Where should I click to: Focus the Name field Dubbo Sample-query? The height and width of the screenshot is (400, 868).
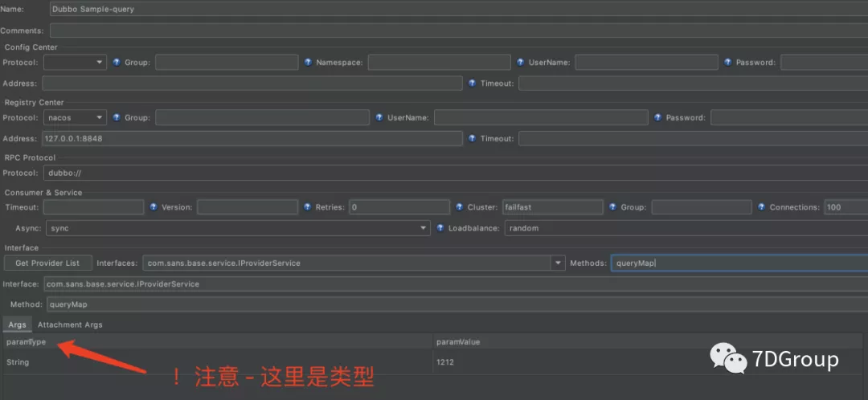pos(458,9)
